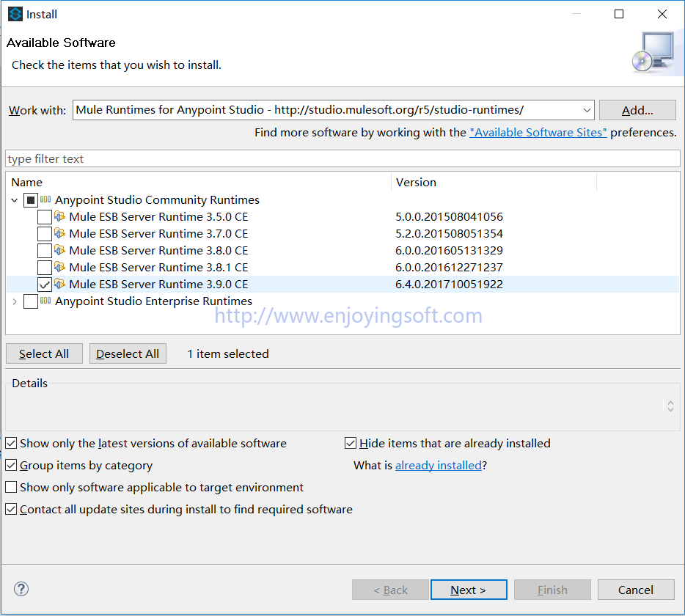The height and width of the screenshot is (616, 685).
Task: Click the Mule ESB Server Runtime 3.7.0 CE plugin icon
Action: tap(59, 233)
